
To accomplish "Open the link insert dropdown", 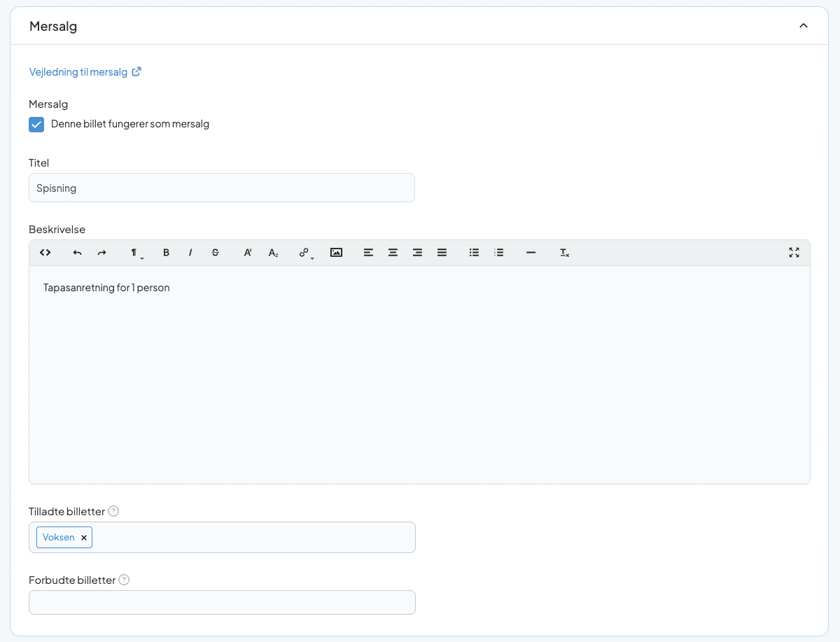I will click(305, 253).
